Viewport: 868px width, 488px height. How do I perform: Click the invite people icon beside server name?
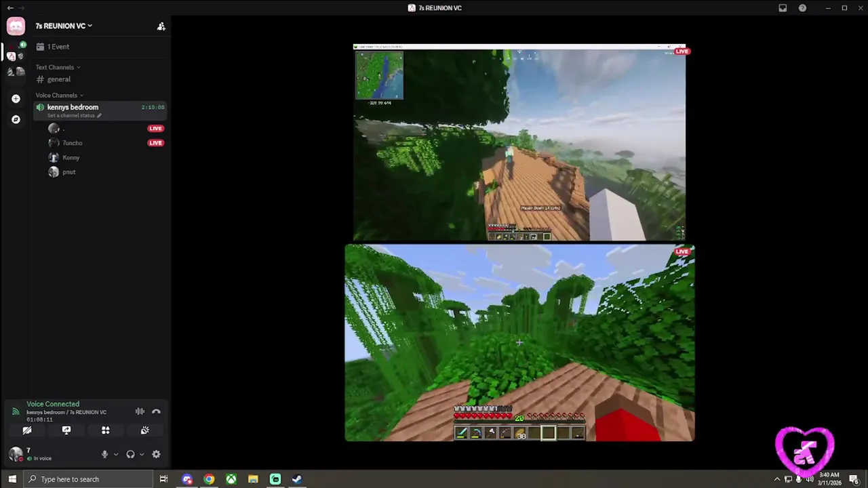[161, 26]
